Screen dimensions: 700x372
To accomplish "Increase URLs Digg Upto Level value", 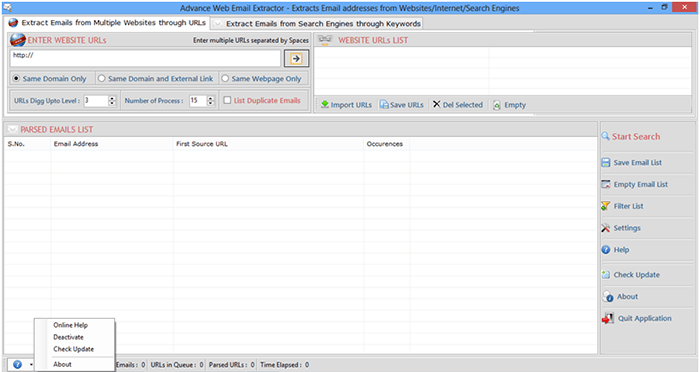I will point(112,98).
